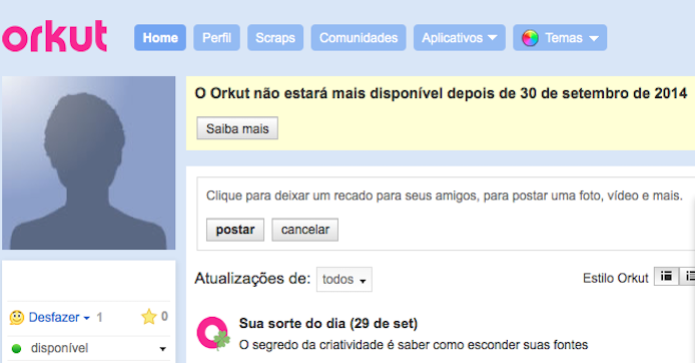Click the Estilo Orkut label
Screen dimensions: 695x363
[615, 278]
